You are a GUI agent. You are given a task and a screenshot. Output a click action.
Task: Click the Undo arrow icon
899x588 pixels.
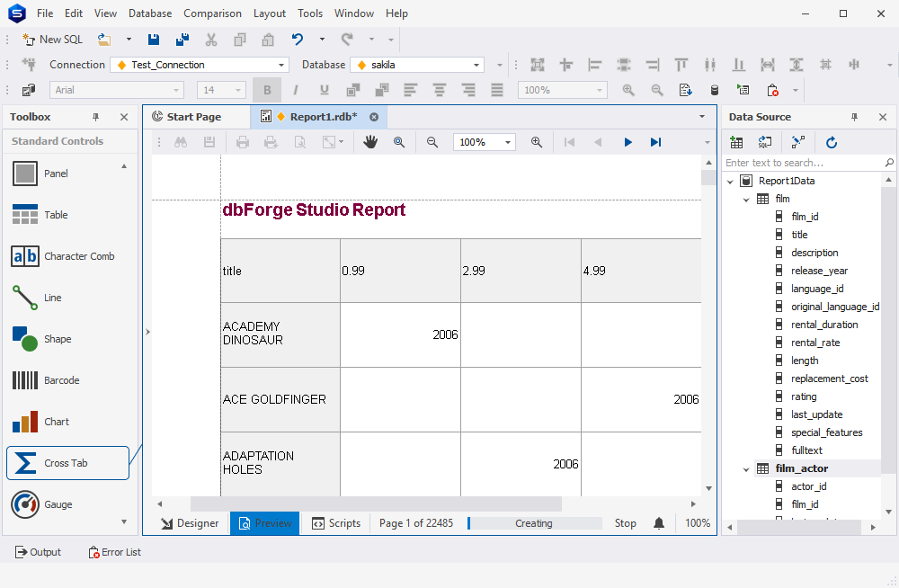(297, 40)
